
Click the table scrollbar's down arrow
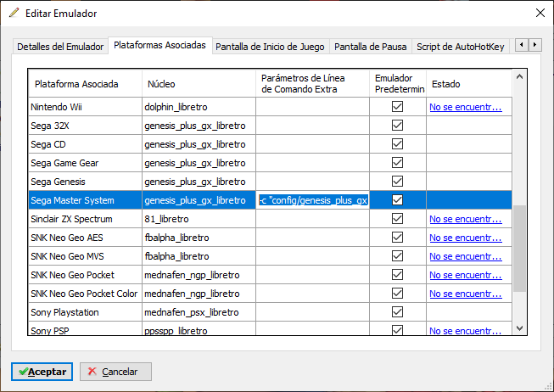pos(519,328)
